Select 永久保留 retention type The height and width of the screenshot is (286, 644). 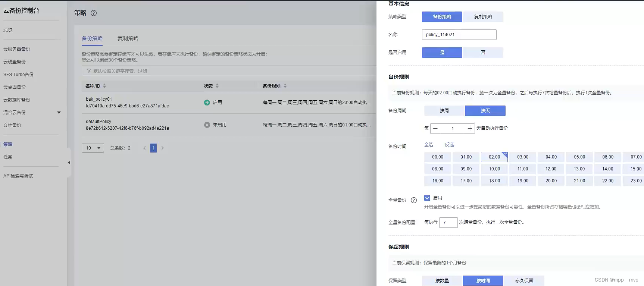click(x=524, y=281)
